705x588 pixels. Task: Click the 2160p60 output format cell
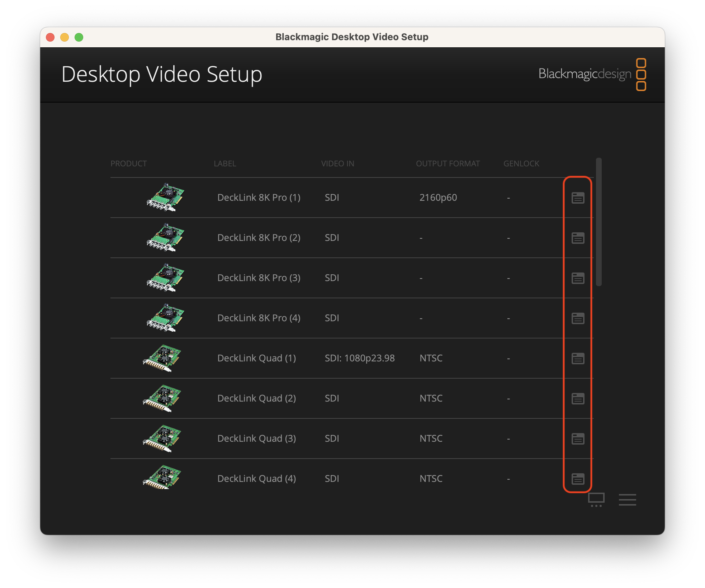[x=438, y=198]
